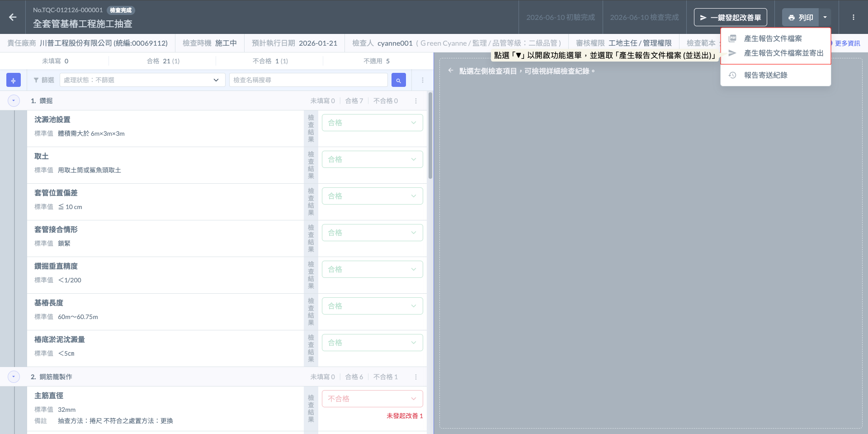Open the 鑽掘 section's three-dot menu

click(416, 101)
